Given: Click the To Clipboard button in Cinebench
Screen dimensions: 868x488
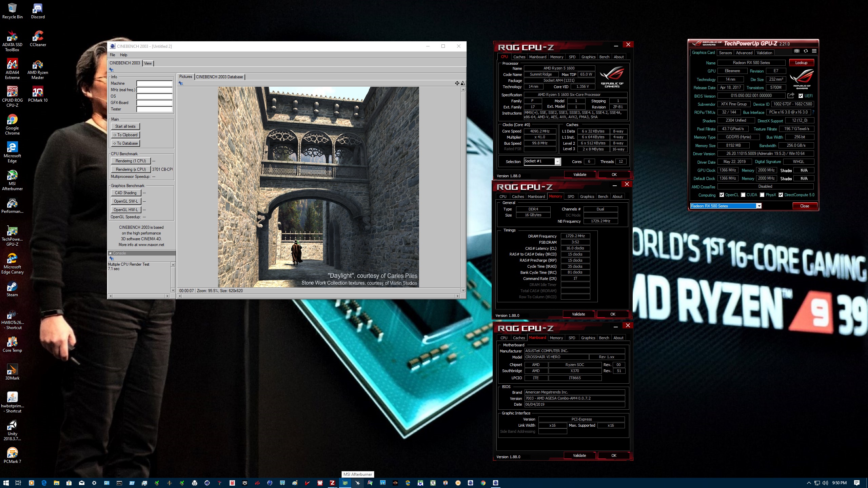Looking at the screenshot, I should pos(125,135).
